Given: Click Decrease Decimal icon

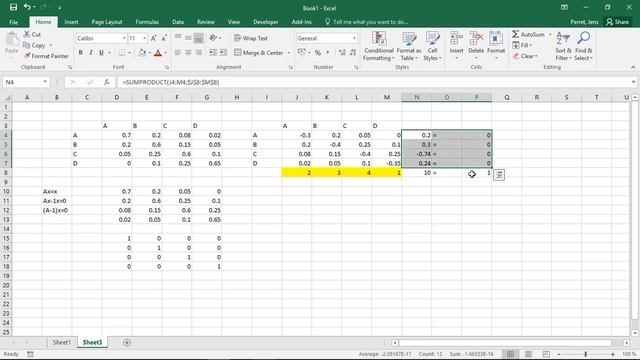Looking at the screenshot, I should [x=353, y=53].
